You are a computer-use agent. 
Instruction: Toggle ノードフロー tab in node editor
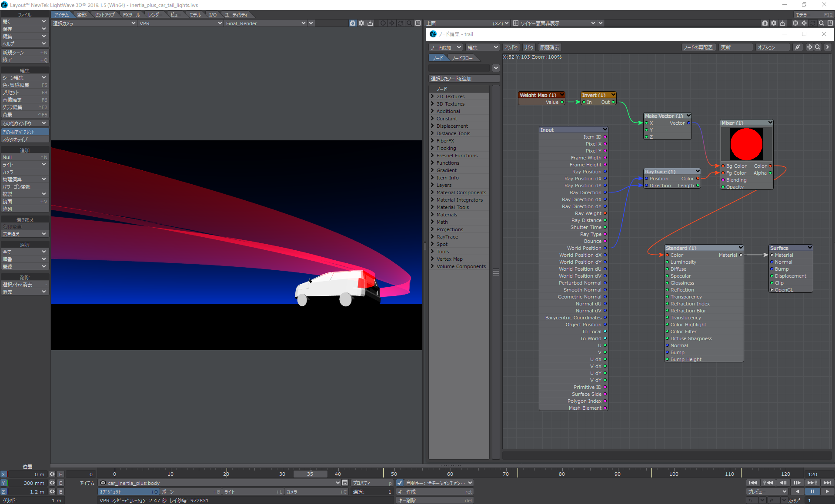(462, 58)
